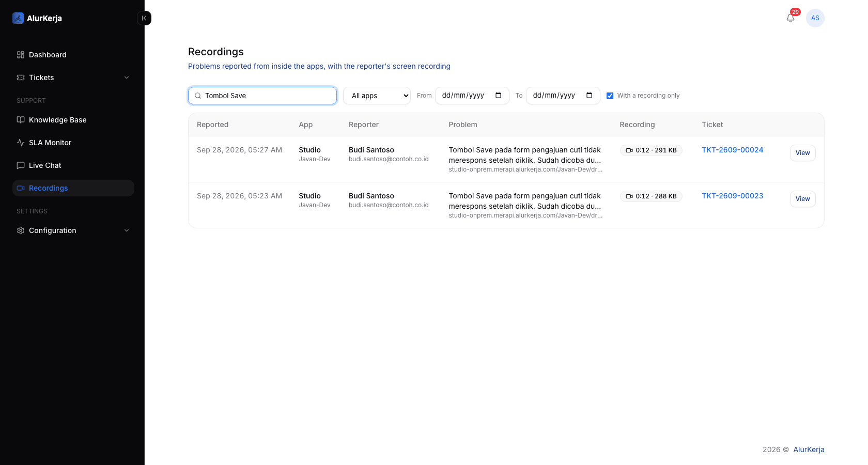
Task: Uncheck With a recording only
Action: pos(610,96)
